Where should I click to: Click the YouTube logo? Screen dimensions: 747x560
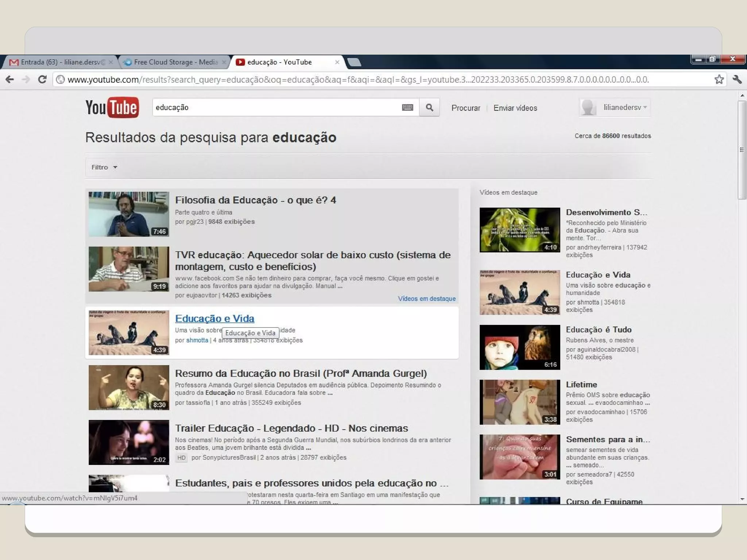point(112,107)
